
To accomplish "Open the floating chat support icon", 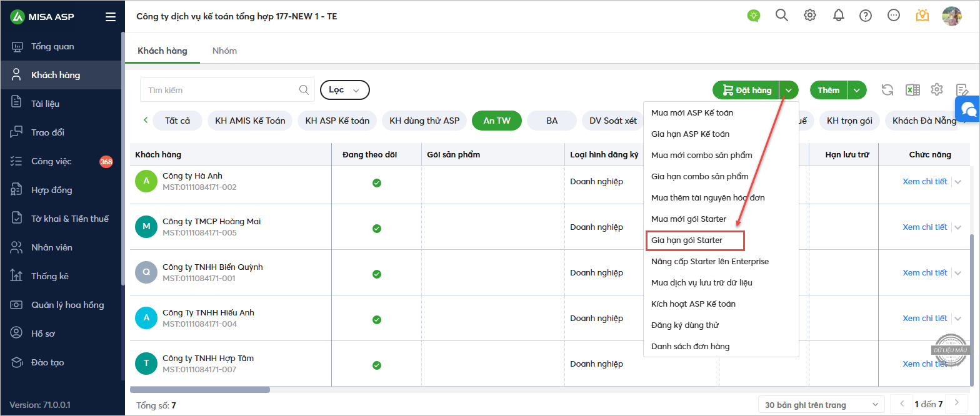I will point(968,109).
